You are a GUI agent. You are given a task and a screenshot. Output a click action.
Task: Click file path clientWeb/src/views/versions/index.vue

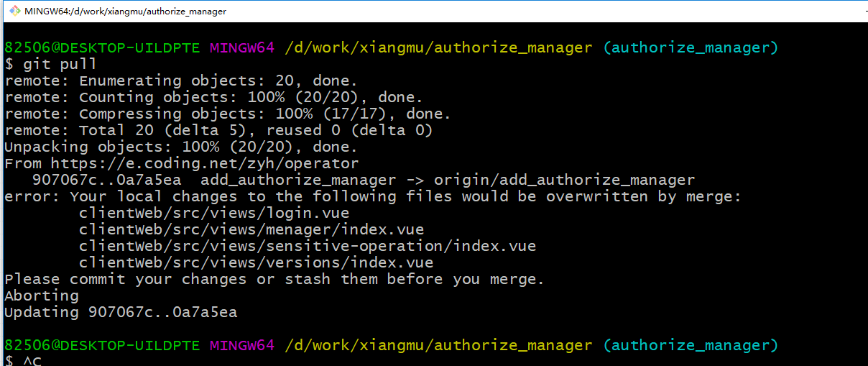[x=257, y=262]
